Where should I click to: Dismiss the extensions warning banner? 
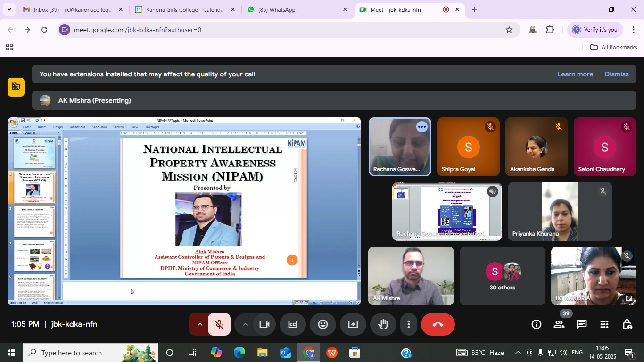617,74
